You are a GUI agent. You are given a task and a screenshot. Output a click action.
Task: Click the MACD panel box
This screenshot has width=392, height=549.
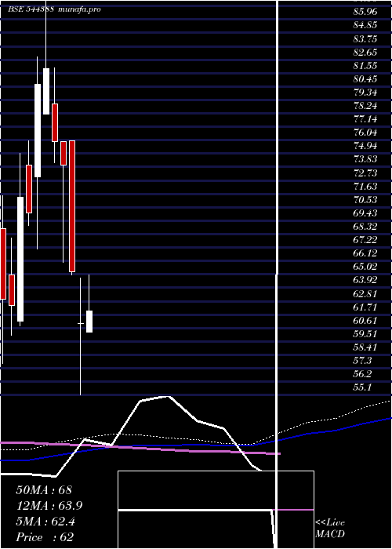216,510
